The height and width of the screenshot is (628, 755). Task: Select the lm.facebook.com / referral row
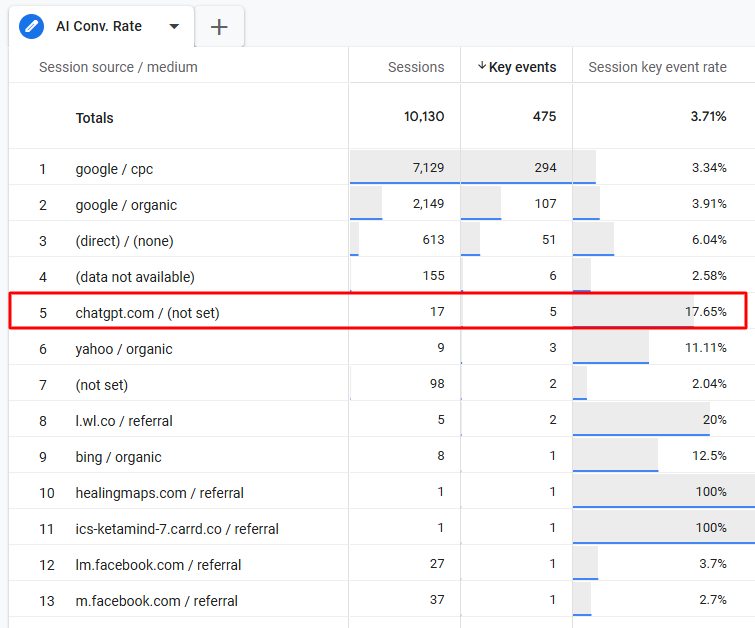coord(381,563)
